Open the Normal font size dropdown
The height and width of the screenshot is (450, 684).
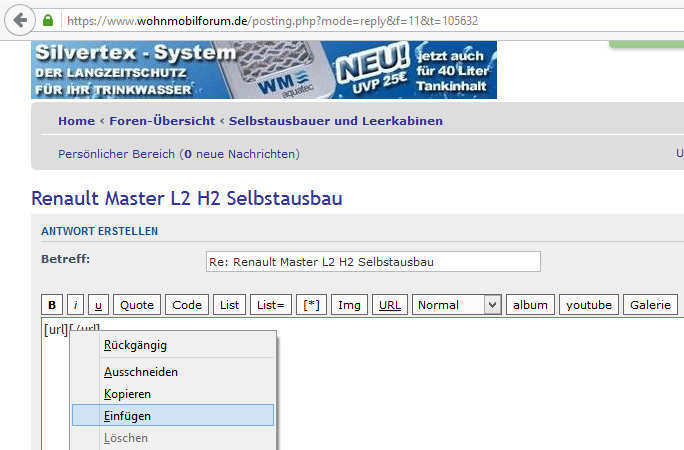457,305
